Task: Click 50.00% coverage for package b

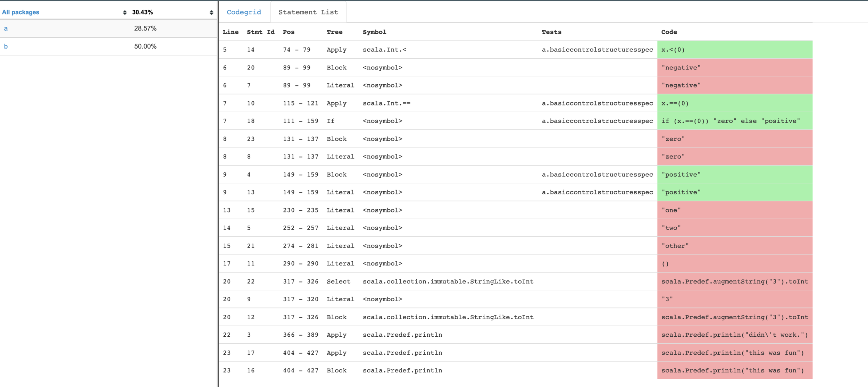Action: (145, 47)
